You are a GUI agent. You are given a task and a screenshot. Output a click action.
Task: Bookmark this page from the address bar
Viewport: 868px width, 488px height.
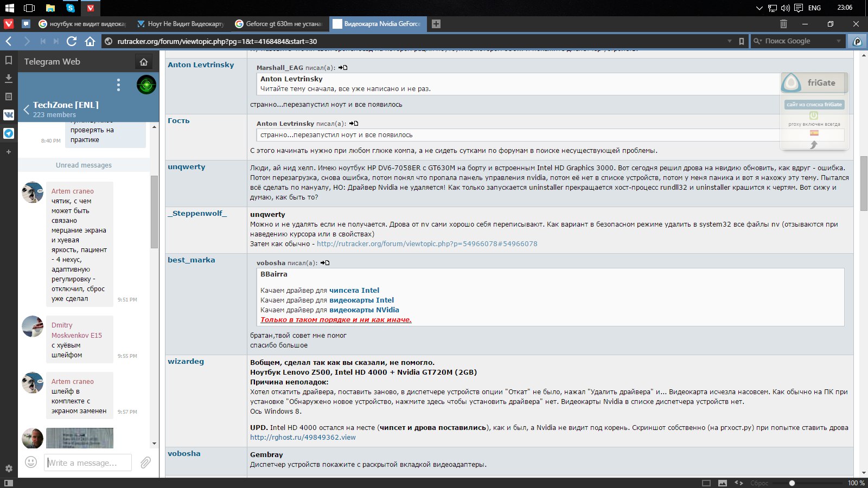pos(742,41)
